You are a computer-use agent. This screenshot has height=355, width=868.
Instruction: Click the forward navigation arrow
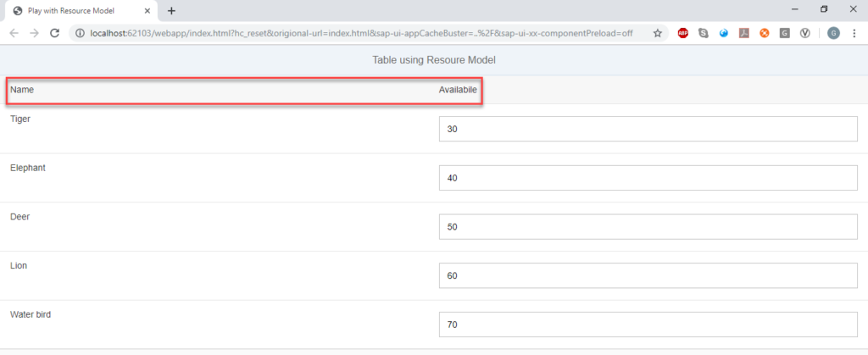pos(34,33)
